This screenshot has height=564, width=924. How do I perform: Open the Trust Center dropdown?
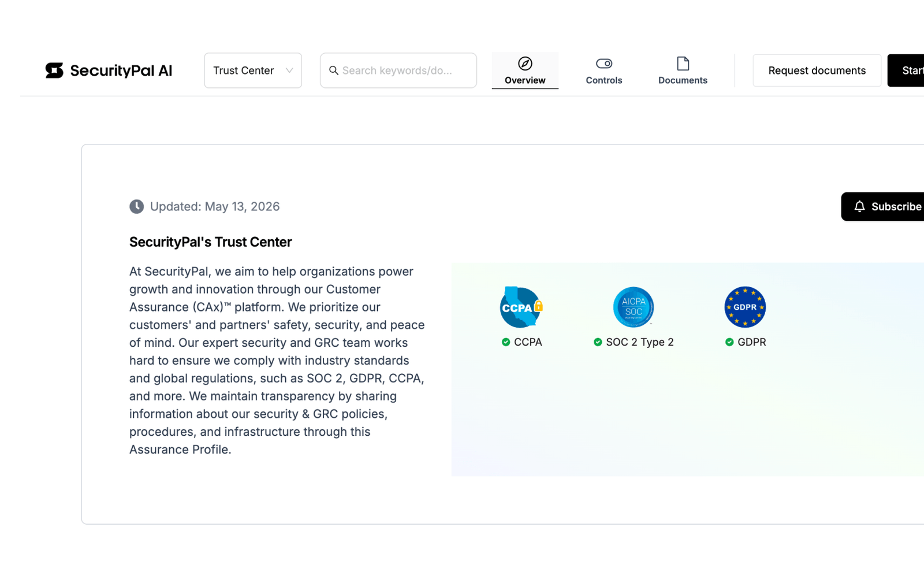[253, 70]
